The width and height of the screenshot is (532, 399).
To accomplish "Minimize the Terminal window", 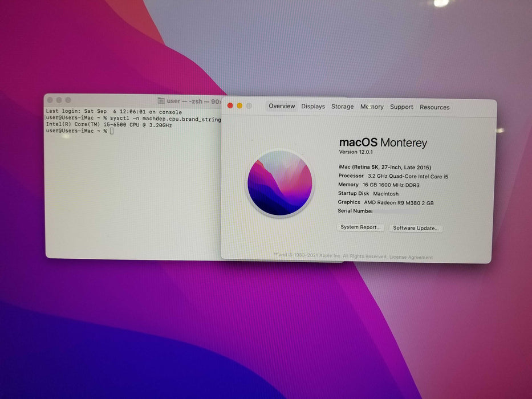I will pyautogui.click(x=59, y=100).
